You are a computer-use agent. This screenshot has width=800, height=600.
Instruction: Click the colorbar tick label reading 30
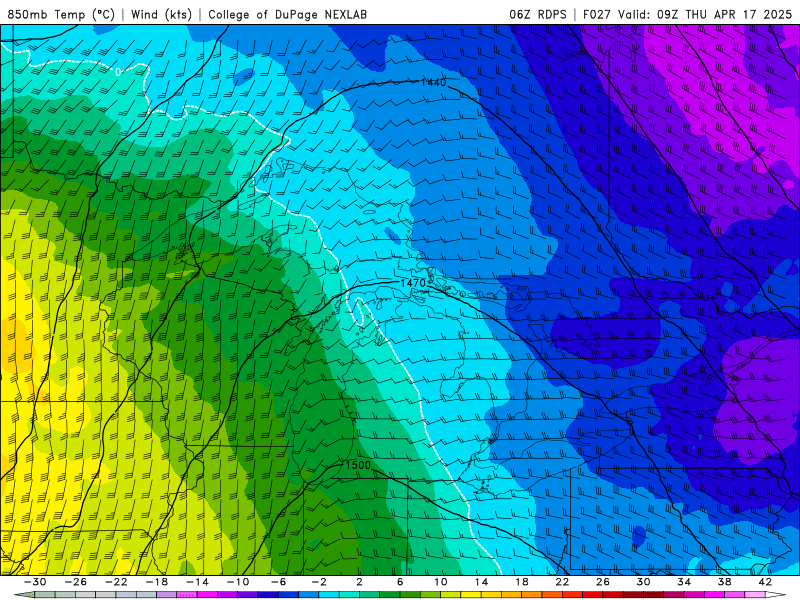(643, 582)
